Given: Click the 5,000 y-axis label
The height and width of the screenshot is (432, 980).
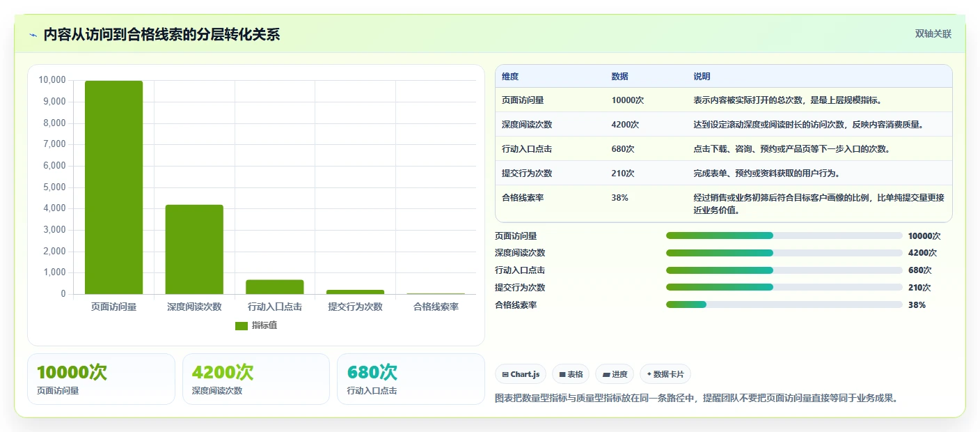Looking at the screenshot, I should tap(54, 187).
